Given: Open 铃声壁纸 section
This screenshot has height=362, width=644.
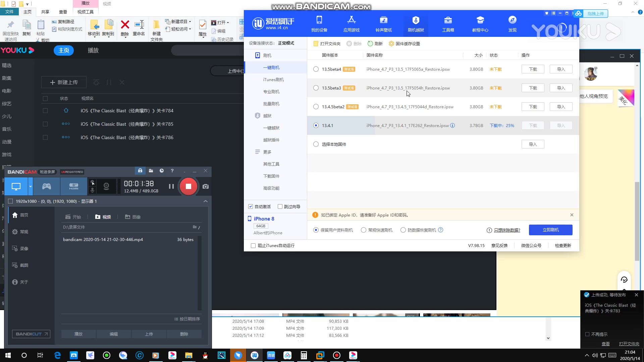Looking at the screenshot, I should [x=383, y=24].
